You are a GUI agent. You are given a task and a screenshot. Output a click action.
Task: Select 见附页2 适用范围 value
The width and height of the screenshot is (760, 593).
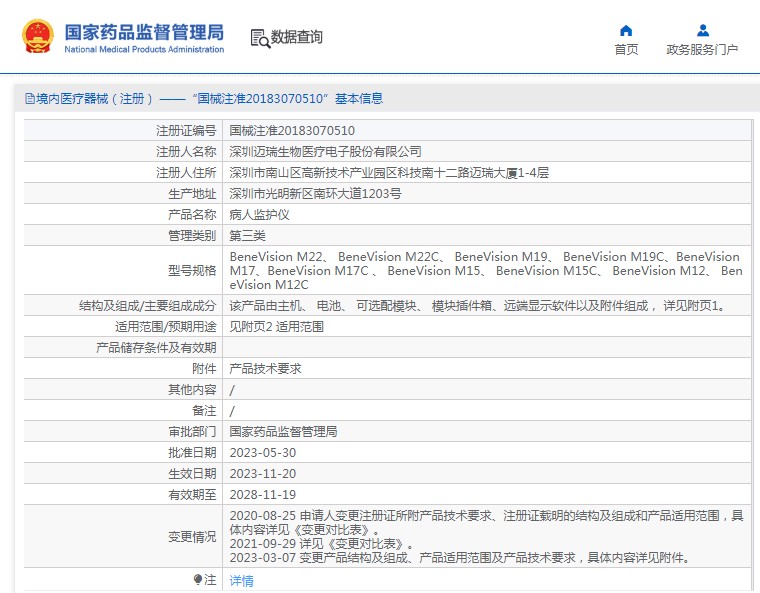(276, 326)
